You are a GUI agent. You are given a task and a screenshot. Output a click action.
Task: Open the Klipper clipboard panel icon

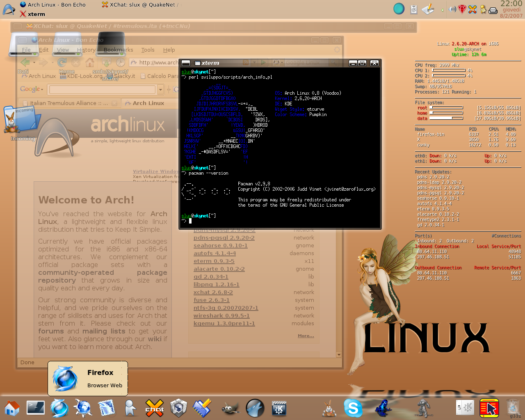pyautogui.click(x=414, y=9)
